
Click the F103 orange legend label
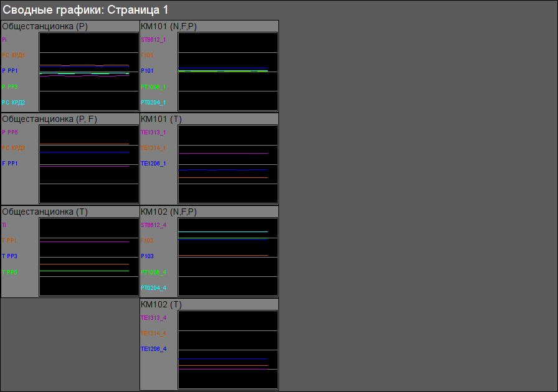[x=147, y=241]
